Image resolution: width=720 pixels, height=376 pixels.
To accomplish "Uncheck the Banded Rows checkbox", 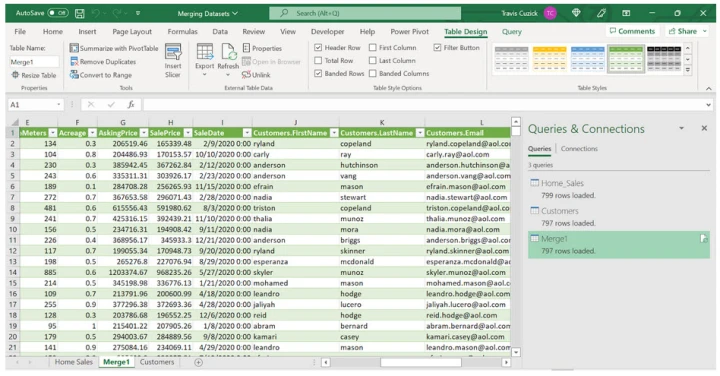I will 318,73.
